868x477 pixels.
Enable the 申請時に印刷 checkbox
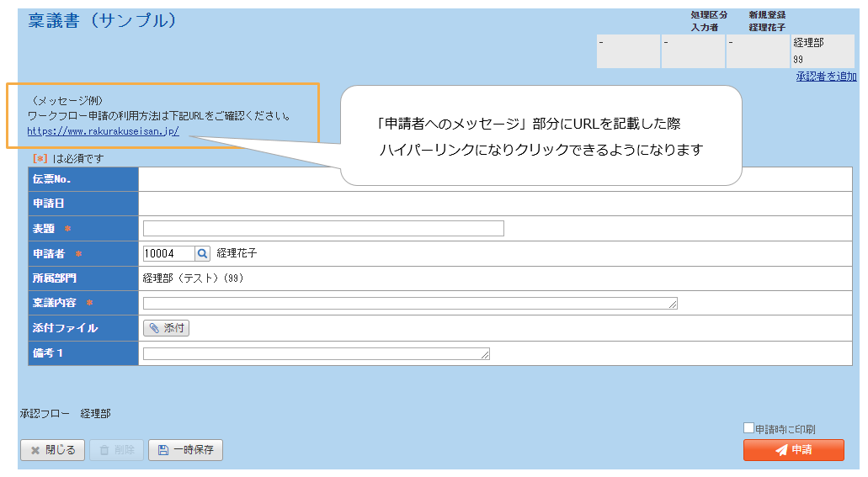(x=748, y=428)
